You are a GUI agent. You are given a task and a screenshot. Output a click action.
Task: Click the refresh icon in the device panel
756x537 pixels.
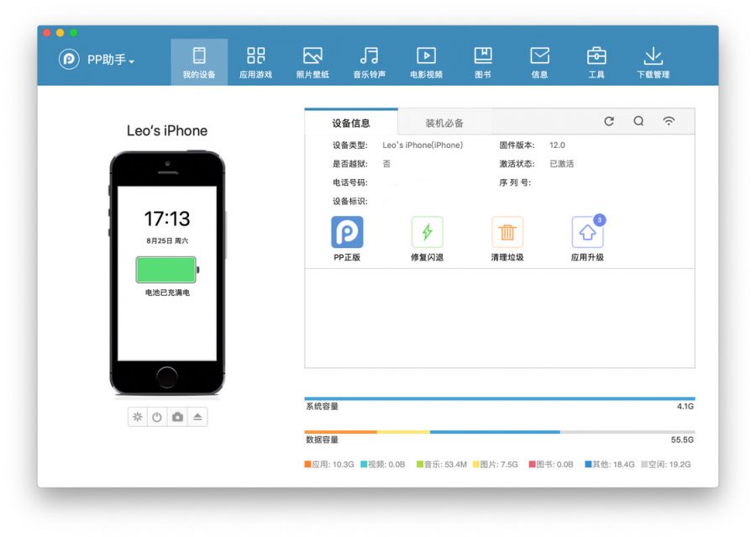pyautogui.click(x=609, y=121)
